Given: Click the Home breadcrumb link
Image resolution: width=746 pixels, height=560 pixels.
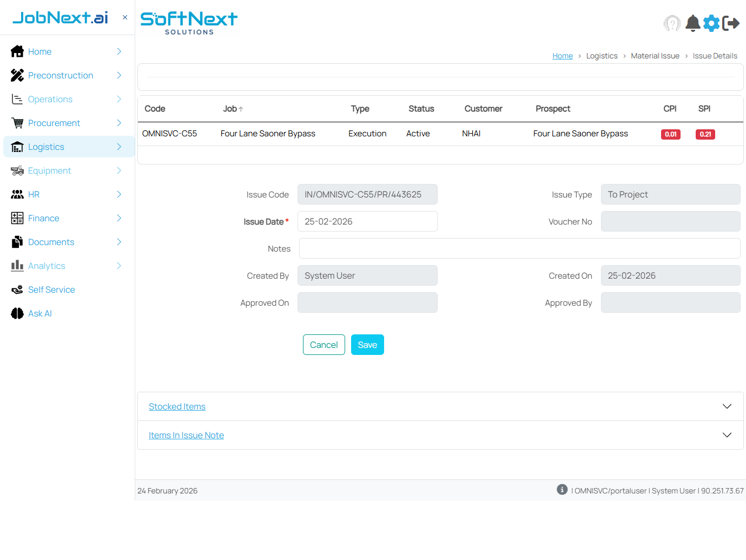Looking at the screenshot, I should point(563,55).
